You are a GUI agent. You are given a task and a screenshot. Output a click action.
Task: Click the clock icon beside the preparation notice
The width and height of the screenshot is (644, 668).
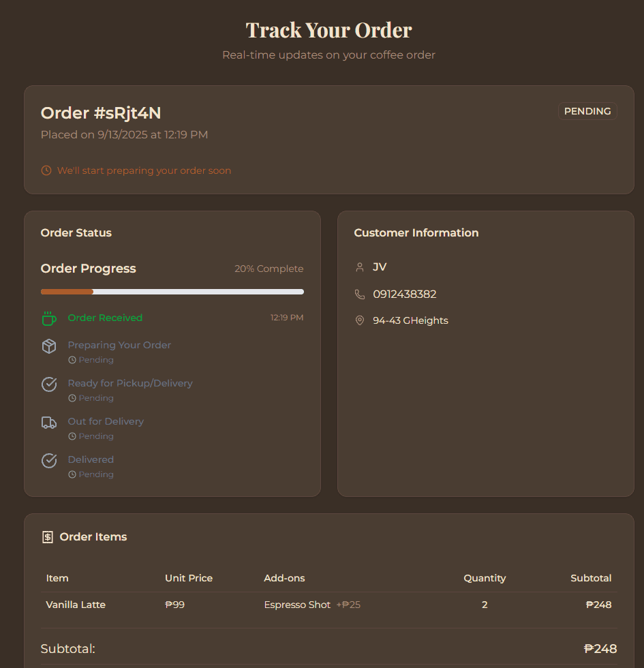[45, 170]
